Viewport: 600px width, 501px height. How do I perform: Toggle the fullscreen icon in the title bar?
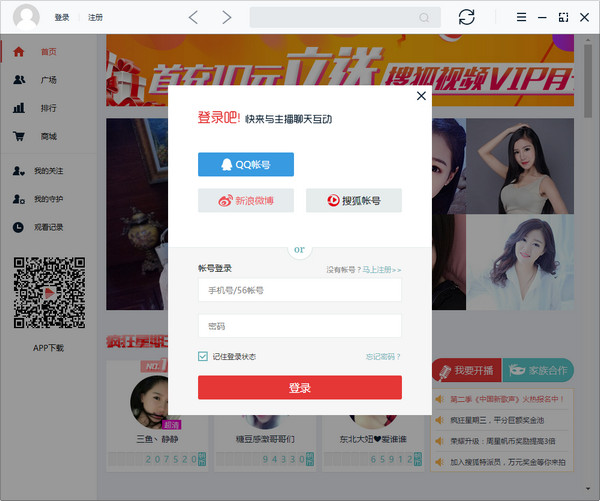(563, 17)
